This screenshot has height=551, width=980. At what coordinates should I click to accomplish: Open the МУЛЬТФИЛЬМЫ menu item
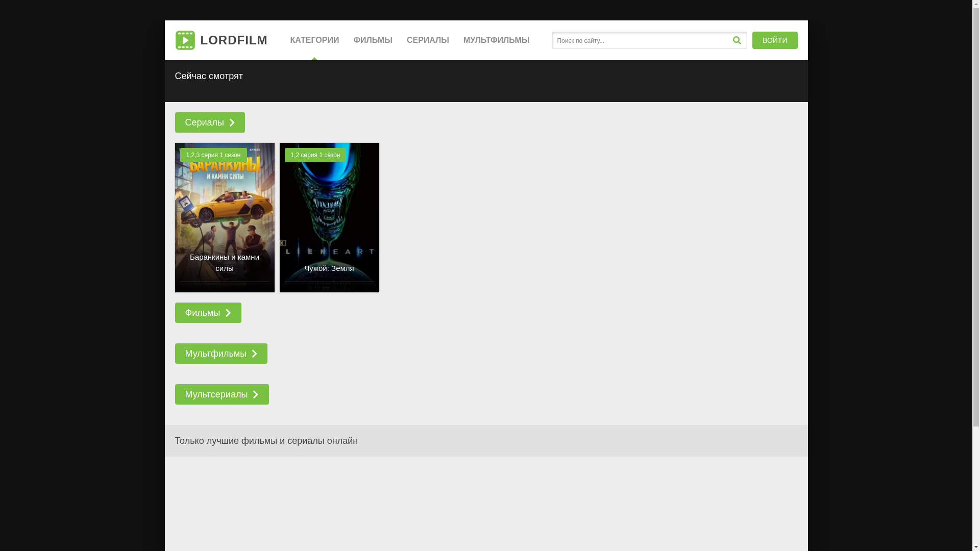(496, 40)
